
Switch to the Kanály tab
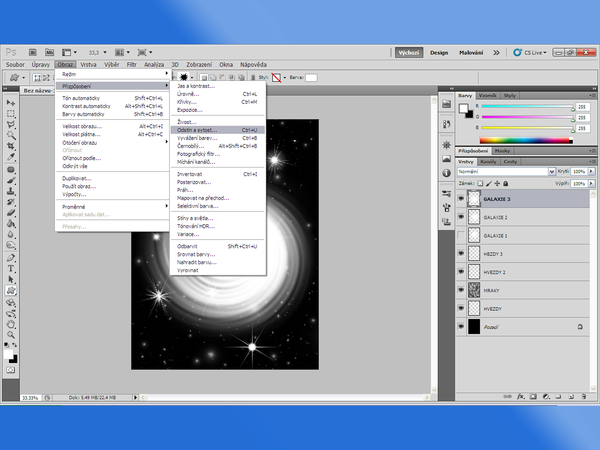(x=488, y=161)
